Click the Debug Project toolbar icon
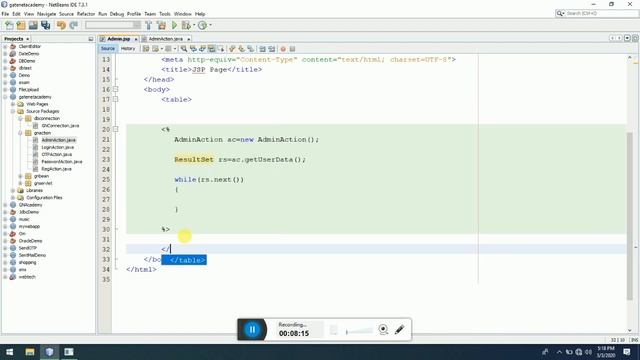Viewport: 640px width, 360px height. point(186,25)
